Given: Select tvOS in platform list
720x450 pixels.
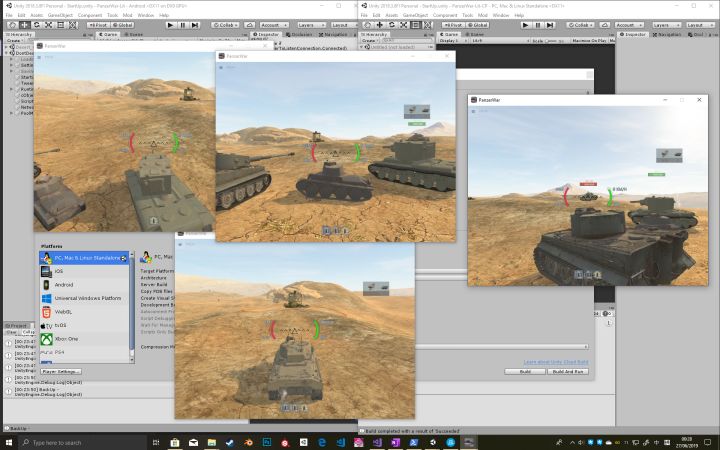Looking at the screenshot, I should coord(84,326).
